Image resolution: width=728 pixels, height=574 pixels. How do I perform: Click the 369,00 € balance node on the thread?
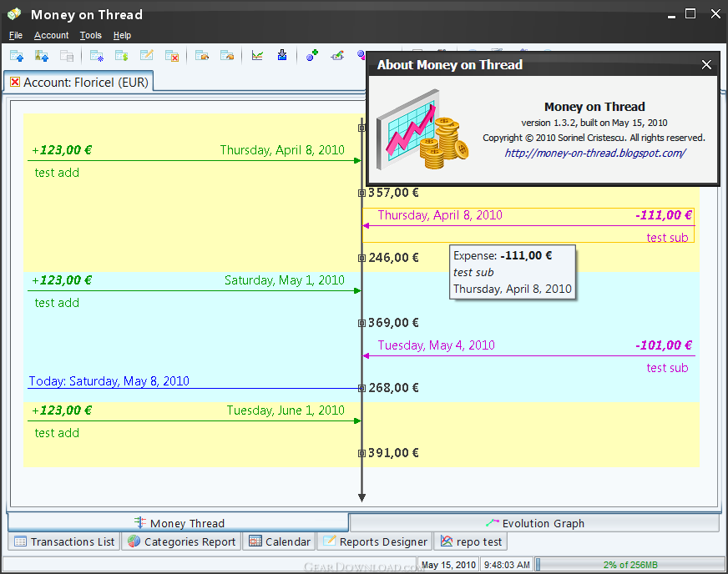pos(361,323)
